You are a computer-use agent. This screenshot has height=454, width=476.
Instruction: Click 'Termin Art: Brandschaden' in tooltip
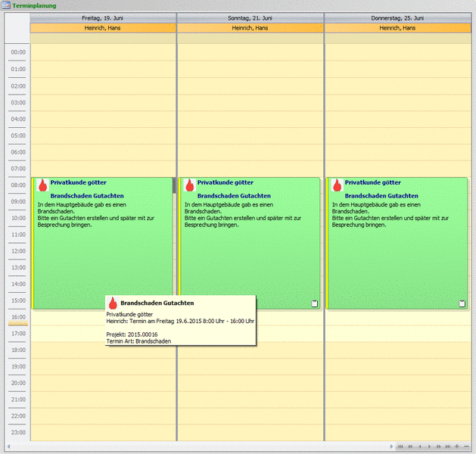tap(138, 341)
